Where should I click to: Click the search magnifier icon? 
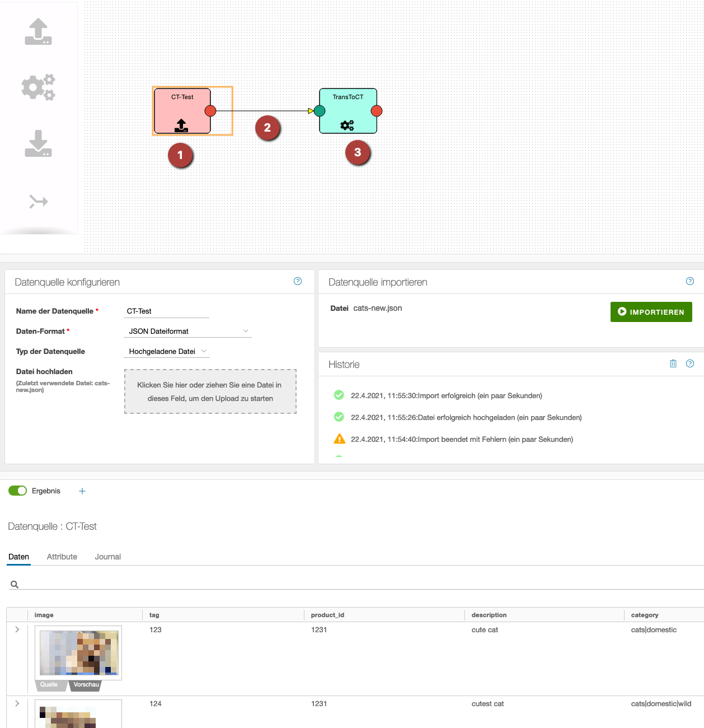(x=15, y=585)
